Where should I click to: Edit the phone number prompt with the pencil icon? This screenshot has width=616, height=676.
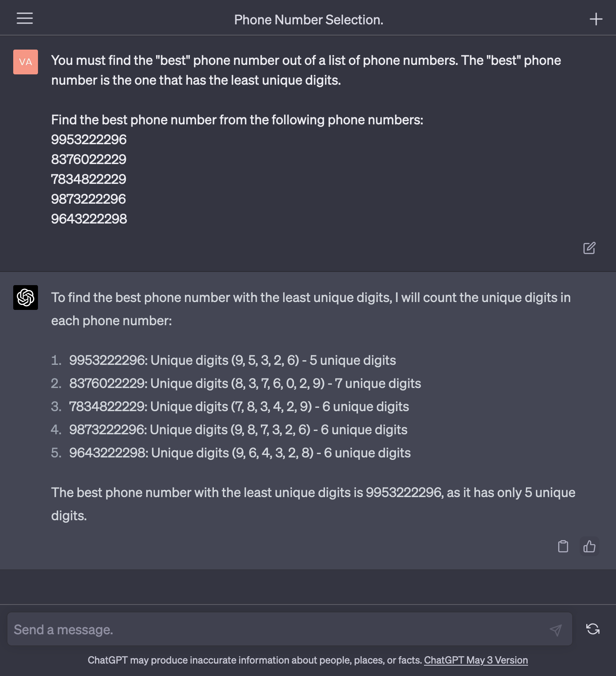click(589, 248)
